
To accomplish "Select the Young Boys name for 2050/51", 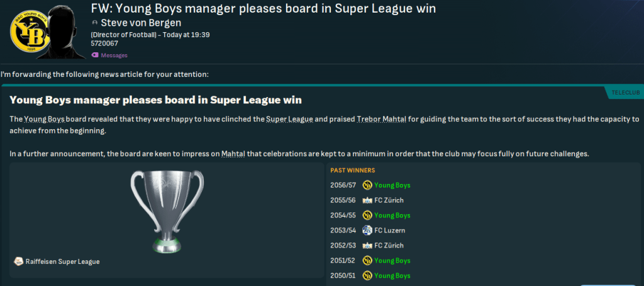I will point(392,276).
